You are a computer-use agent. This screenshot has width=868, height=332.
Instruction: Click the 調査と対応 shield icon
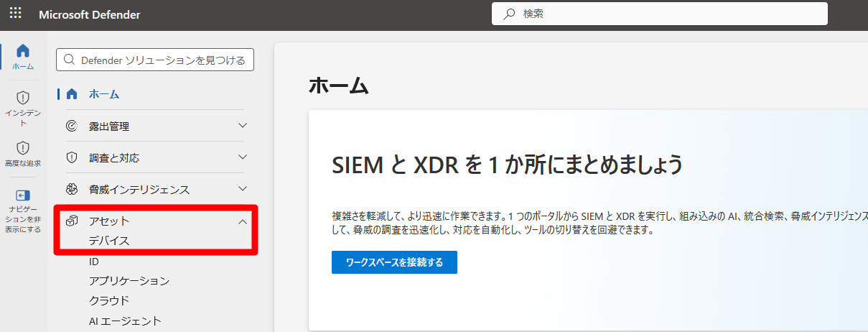click(72, 157)
